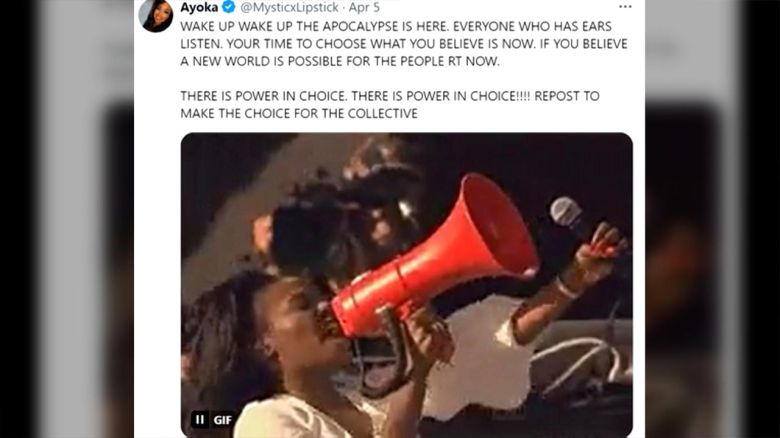780x438 pixels.
Task: Click the line A NEW WORLD IS POSSIBLE
Action: click(x=340, y=61)
